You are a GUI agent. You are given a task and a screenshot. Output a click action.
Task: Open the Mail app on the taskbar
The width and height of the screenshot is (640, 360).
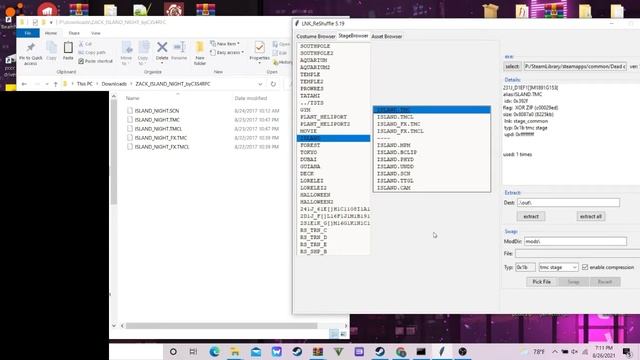coord(256,351)
